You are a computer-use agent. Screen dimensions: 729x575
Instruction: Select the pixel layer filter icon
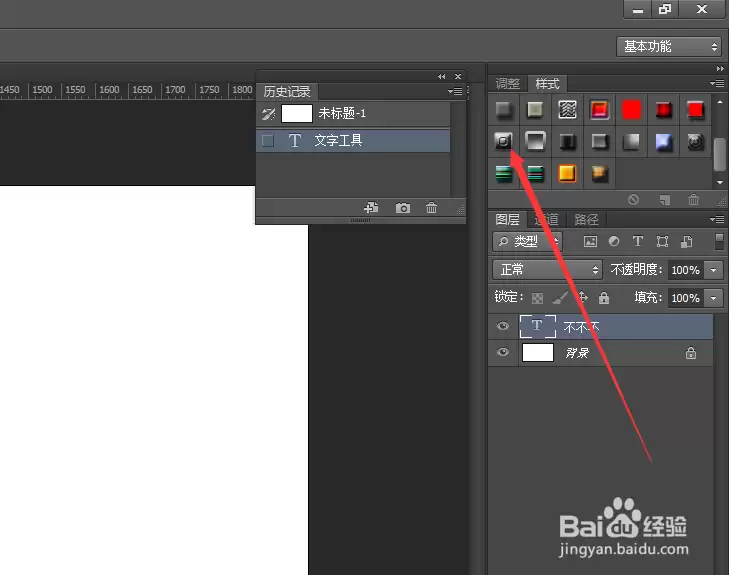click(x=590, y=242)
